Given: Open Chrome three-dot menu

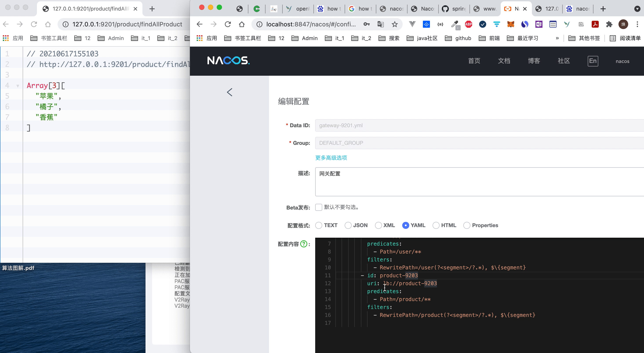Looking at the screenshot, I should coord(637,24).
